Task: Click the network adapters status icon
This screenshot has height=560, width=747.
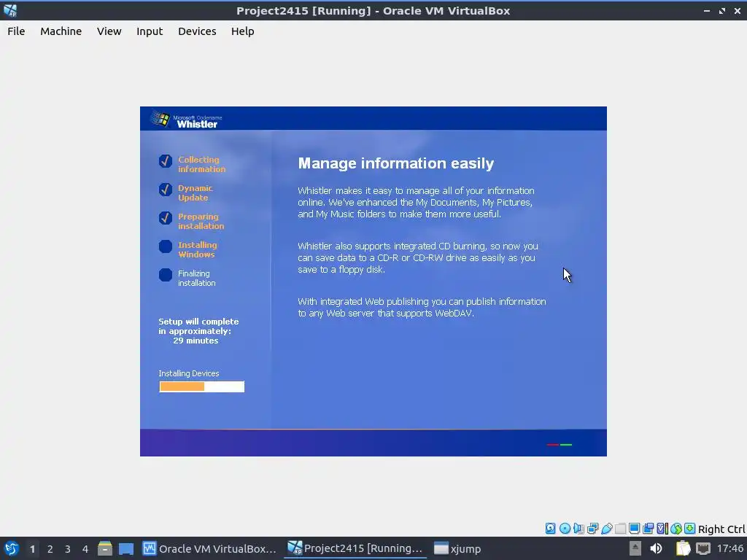Action: click(592, 529)
